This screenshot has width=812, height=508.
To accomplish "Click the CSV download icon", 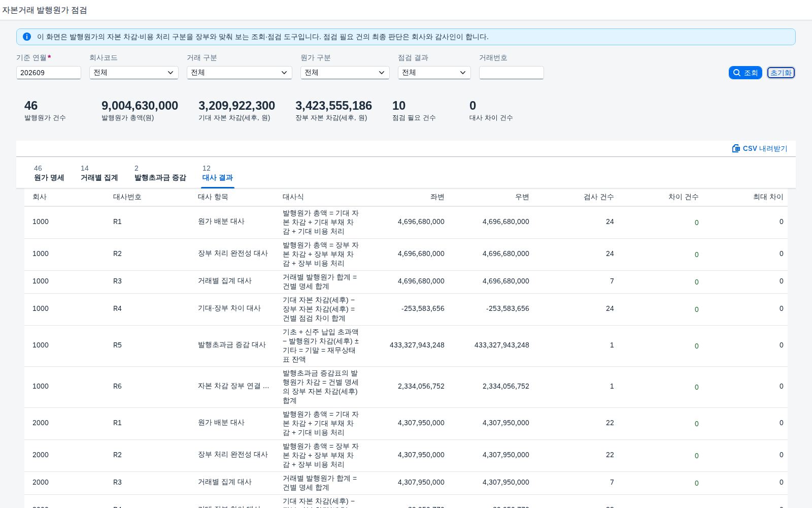I will point(736,148).
